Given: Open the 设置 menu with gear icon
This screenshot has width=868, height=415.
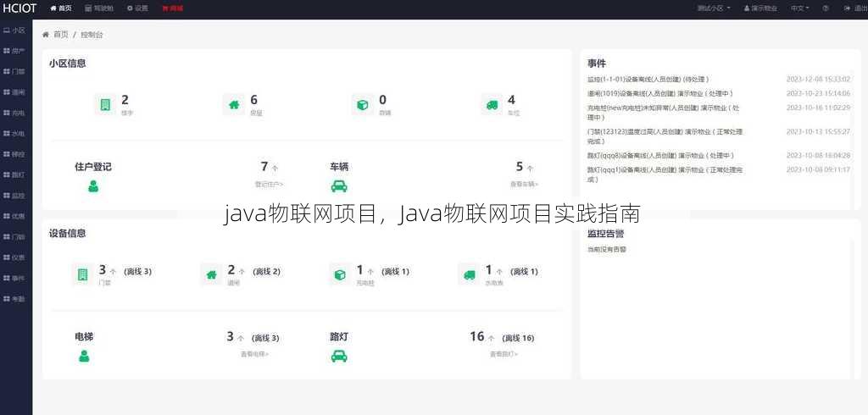Looking at the screenshot, I should coord(137,8).
